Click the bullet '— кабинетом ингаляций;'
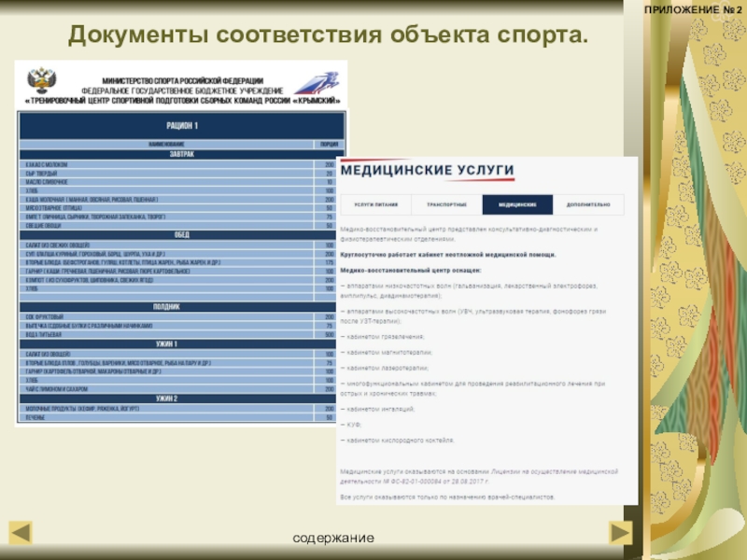Viewport: 747px width, 560px height. (x=377, y=409)
